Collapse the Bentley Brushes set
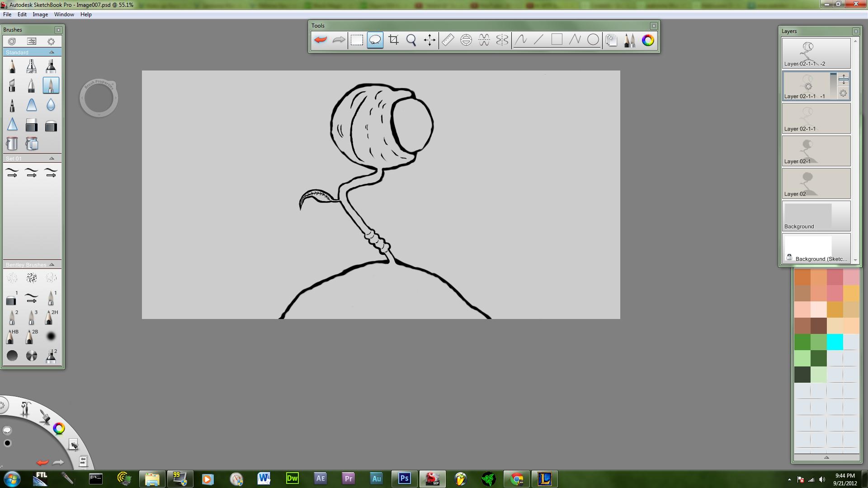The image size is (868, 488). 52,265
